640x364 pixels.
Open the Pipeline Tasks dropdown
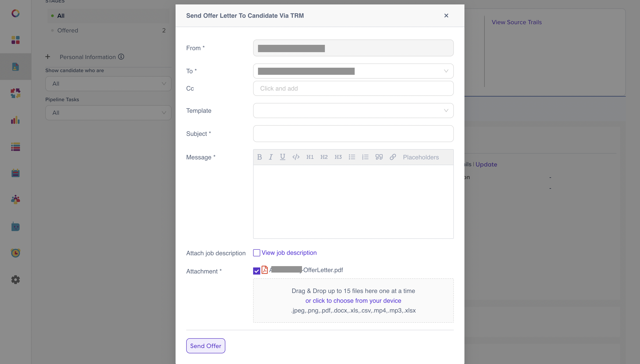(x=108, y=113)
